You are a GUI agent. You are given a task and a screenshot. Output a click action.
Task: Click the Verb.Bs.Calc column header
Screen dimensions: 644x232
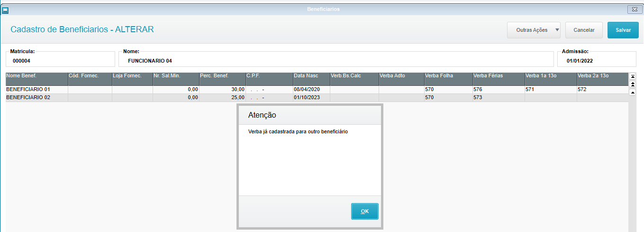(x=354, y=79)
